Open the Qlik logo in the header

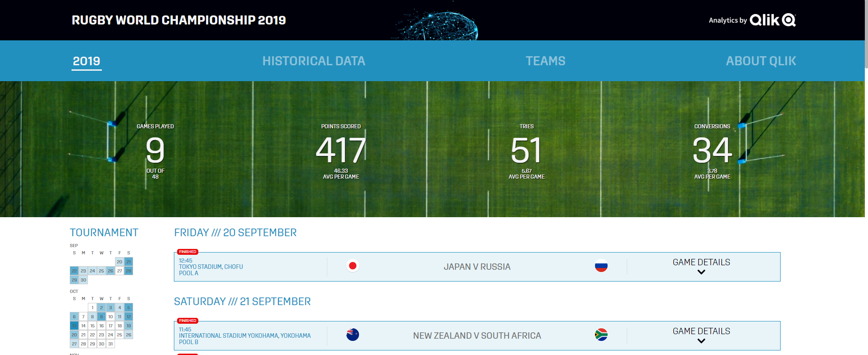tap(773, 20)
